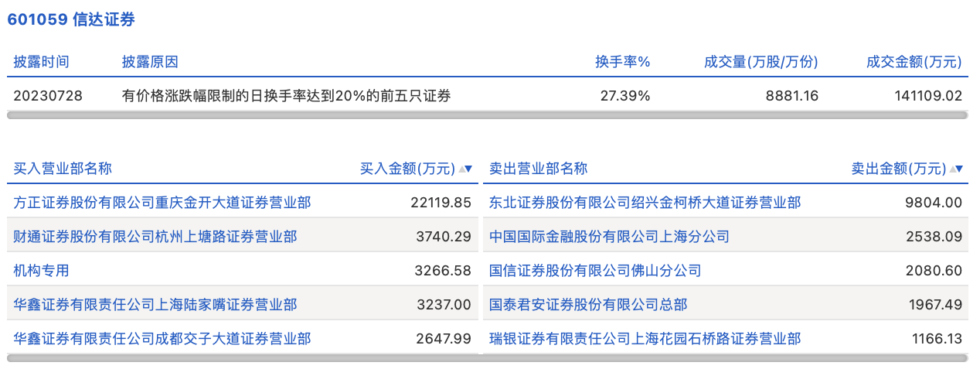Open 国泰君安证券总部 link
The height and width of the screenshot is (376, 980).
coord(588,305)
